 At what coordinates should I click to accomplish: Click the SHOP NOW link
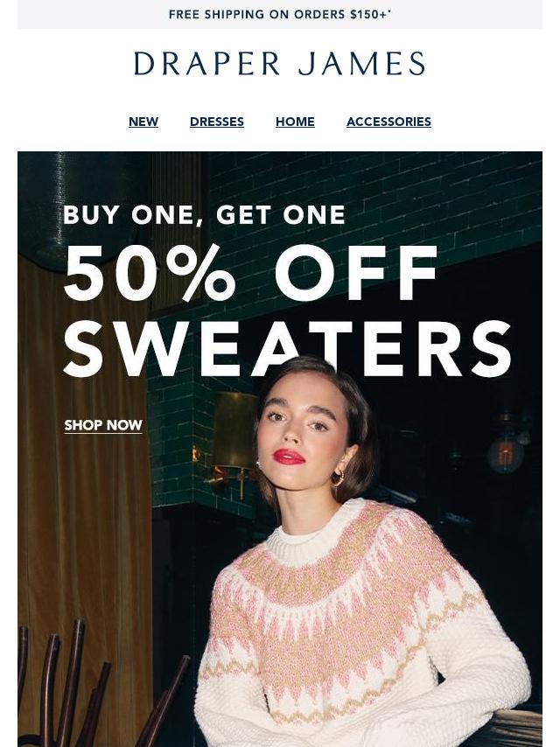(x=103, y=425)
